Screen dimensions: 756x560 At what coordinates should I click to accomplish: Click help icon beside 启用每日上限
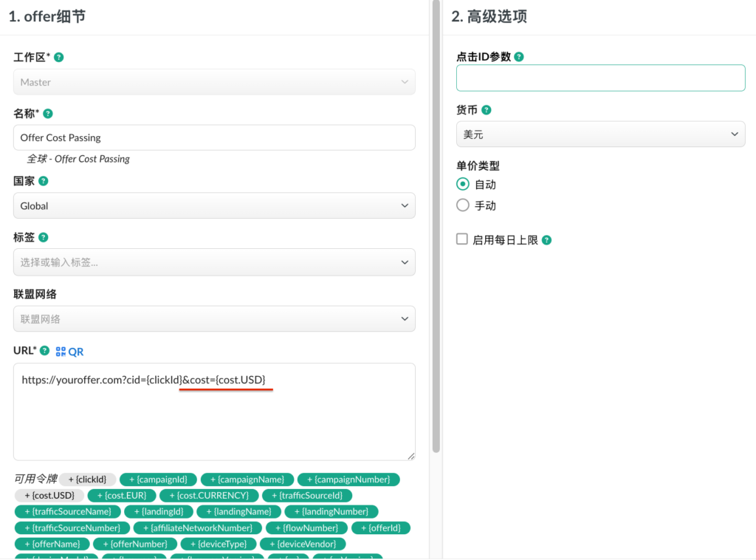tap(547, 240)
